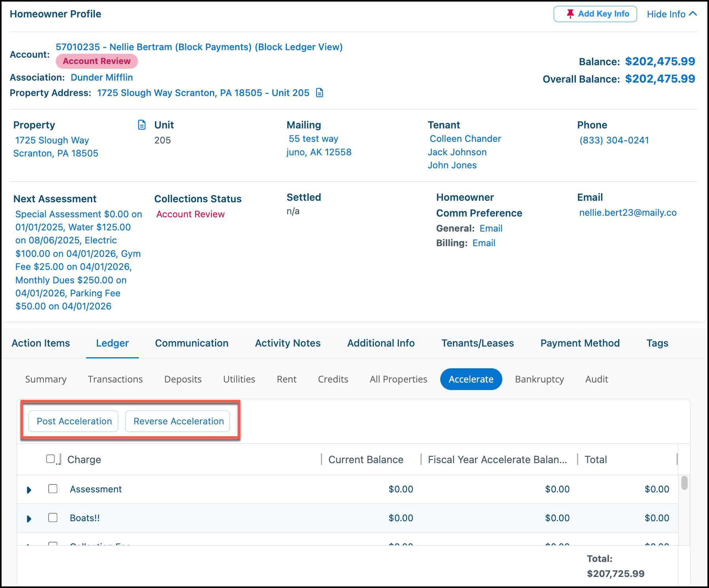The image size is (709, 588).
Task: Click the phone number (833) 304-0241
Action: [614, 140]
